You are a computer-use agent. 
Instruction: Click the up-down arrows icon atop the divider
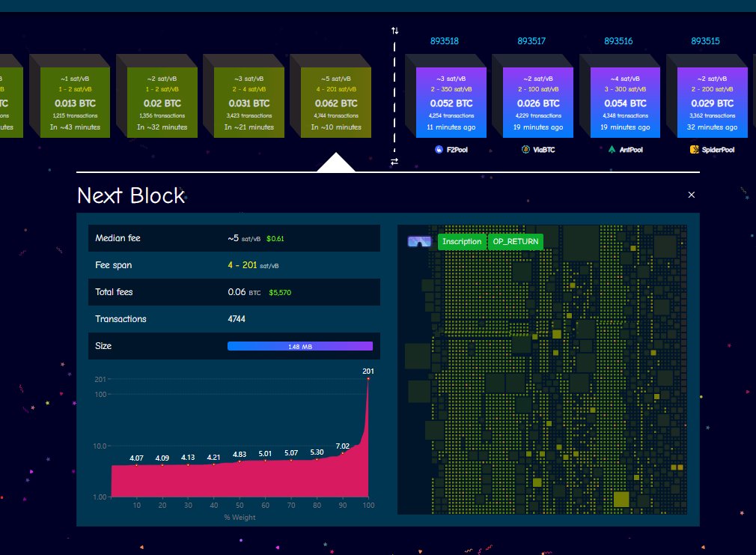[x=394, y=30]
